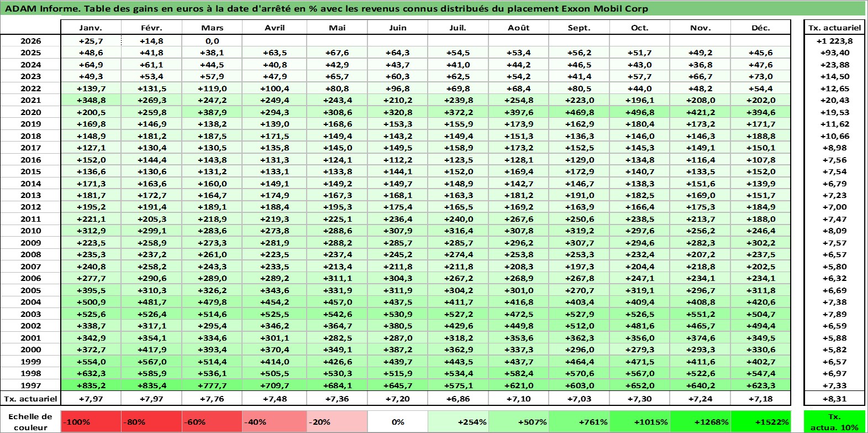Image resolution: width=868 pixels, height=433 pixels.
Task: Click the +761% color scale swatch
Action: (579, 422)
